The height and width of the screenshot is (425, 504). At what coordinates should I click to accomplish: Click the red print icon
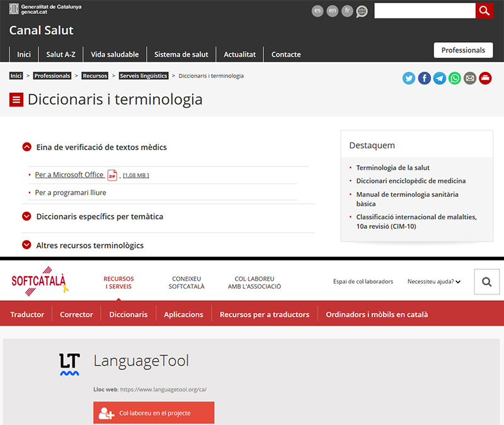(x=485, y=78)
